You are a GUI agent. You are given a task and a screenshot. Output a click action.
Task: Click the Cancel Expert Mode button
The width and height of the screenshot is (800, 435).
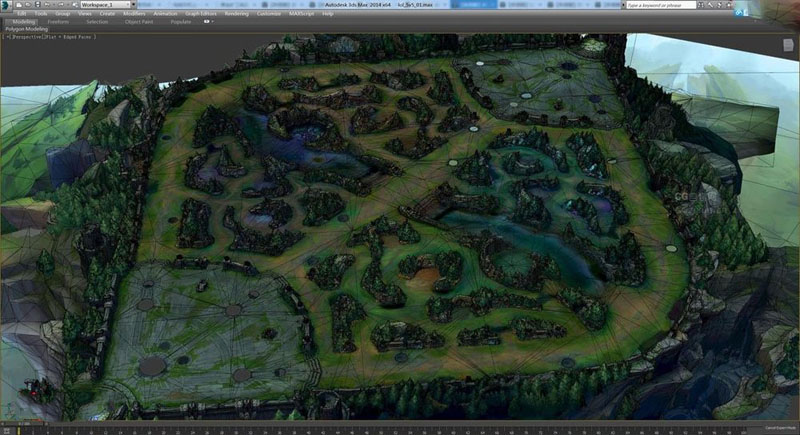tap(781, 428)
